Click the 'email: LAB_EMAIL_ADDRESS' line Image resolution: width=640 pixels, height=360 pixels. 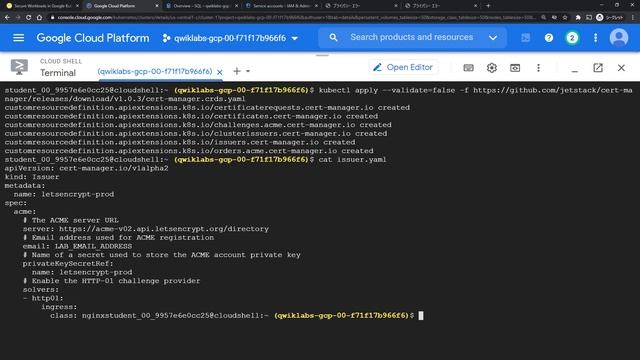tap(77, 247)
